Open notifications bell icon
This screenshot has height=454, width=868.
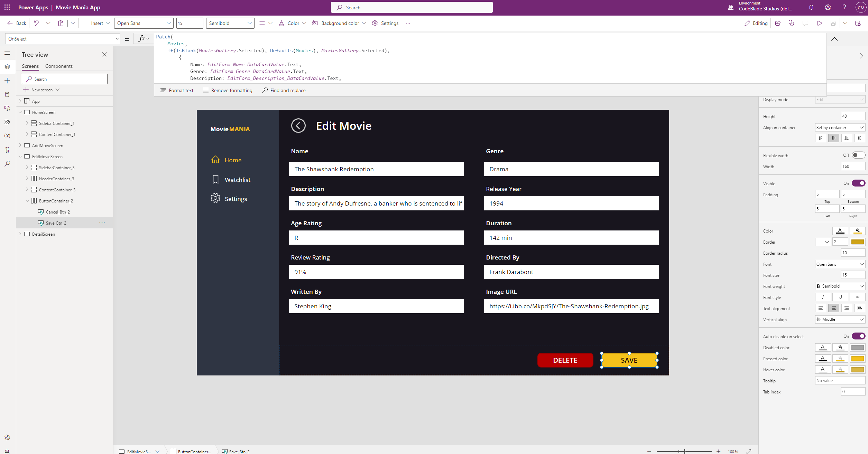811,7
